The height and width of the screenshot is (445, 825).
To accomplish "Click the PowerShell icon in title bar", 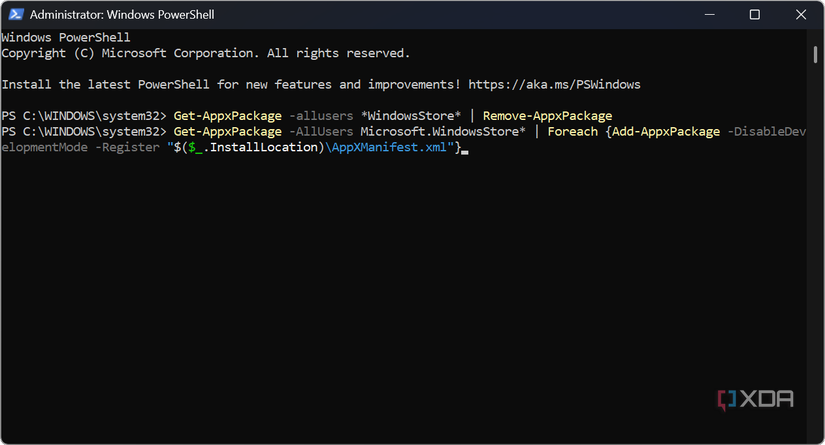I will (16, 14).
